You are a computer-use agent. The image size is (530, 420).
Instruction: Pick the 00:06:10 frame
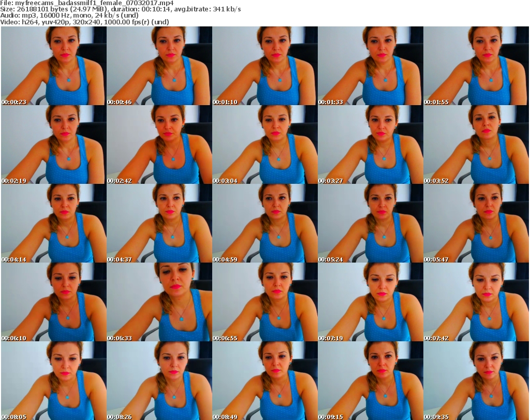(54, 302)
